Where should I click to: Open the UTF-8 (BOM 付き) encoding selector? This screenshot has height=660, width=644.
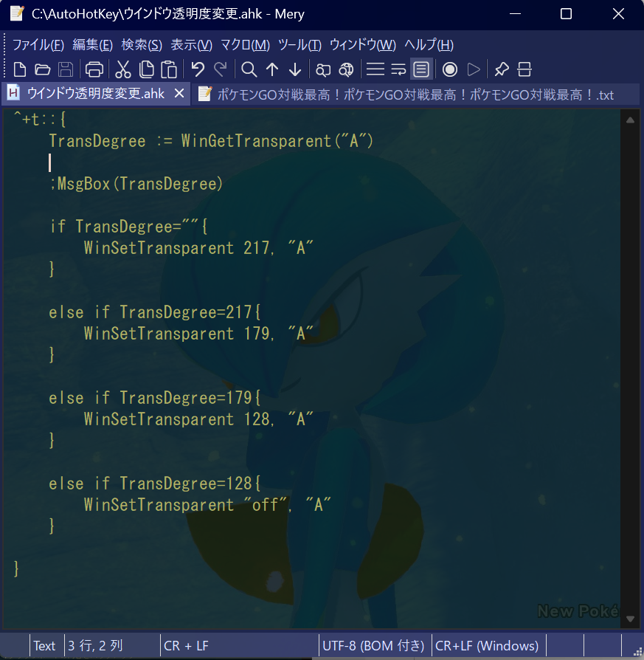pos(373,646)
